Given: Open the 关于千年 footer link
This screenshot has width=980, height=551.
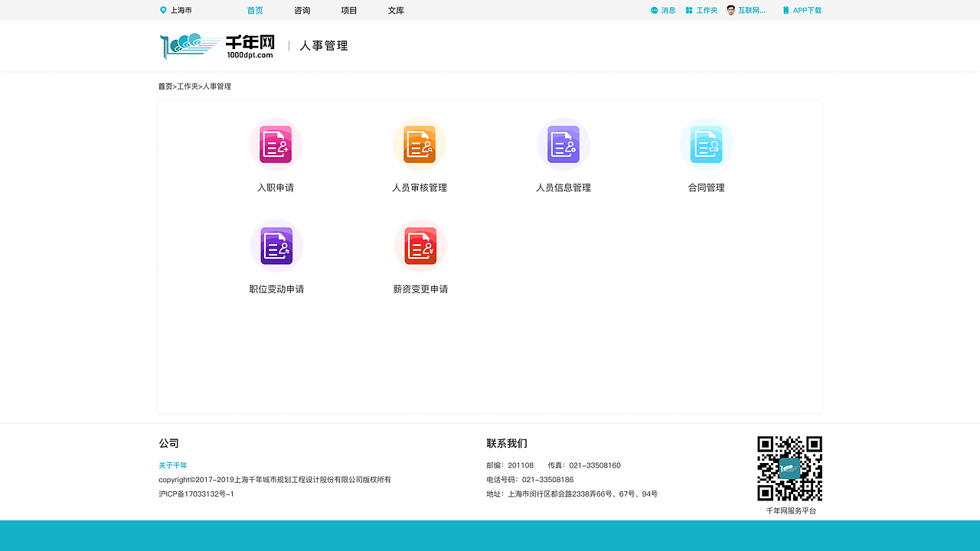Looking at the screenshot, I should tap(173, 465).
